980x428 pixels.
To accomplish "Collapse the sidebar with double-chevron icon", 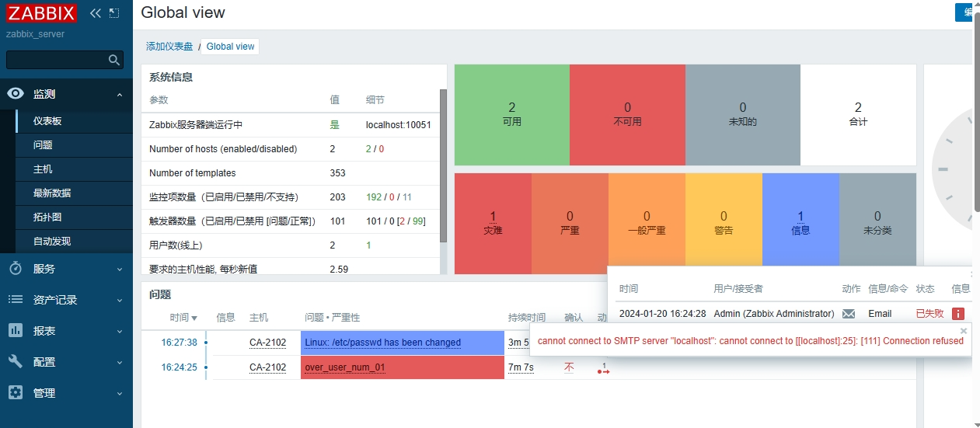I will [x=96, y=13].
